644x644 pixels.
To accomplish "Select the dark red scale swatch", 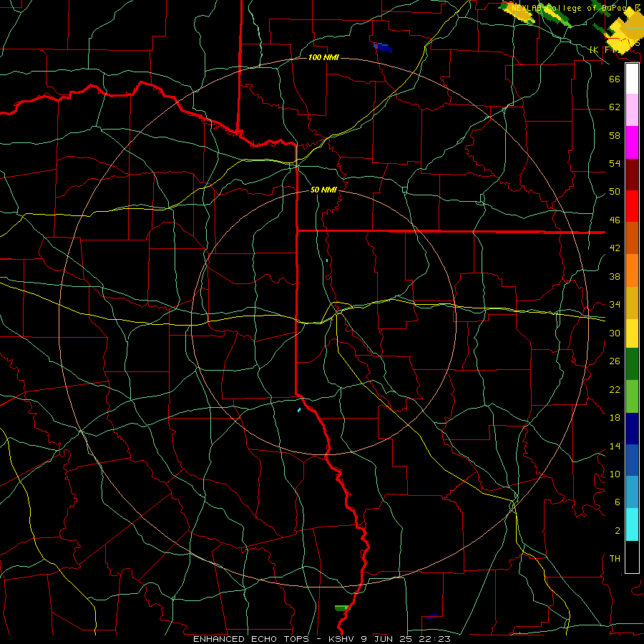I will coord(632,175).
